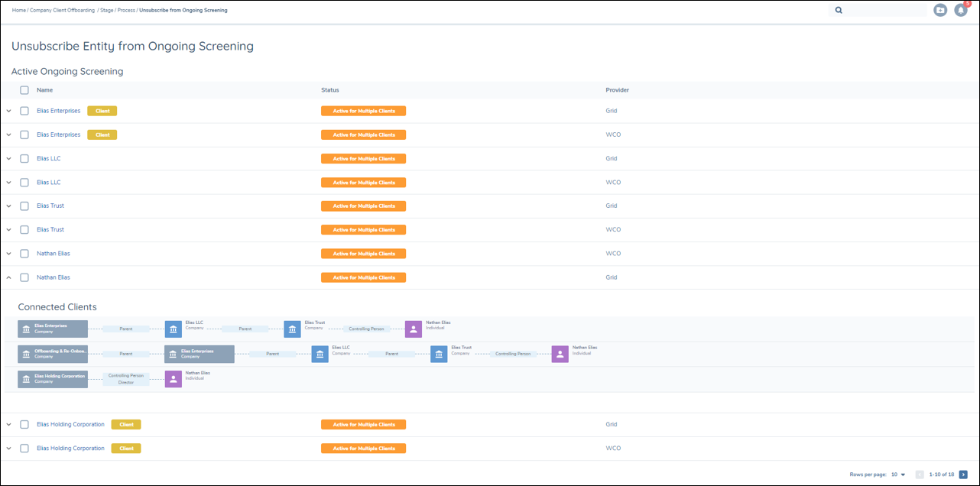Viewport: 980px width, 486px height.
Task: Expand the first Elias Enterprises Grid row
Action: tap(9, 111)
